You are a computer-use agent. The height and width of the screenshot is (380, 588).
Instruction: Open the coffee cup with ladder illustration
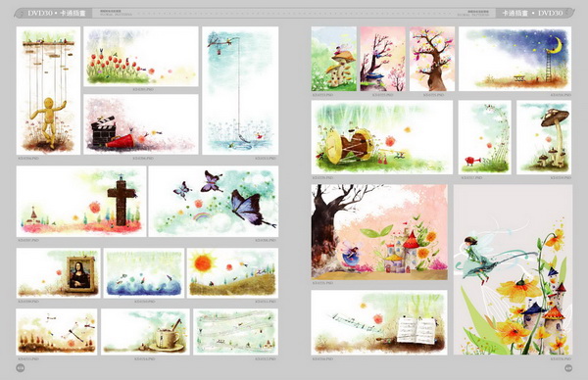pyautogui.click(x=145, y=332)
